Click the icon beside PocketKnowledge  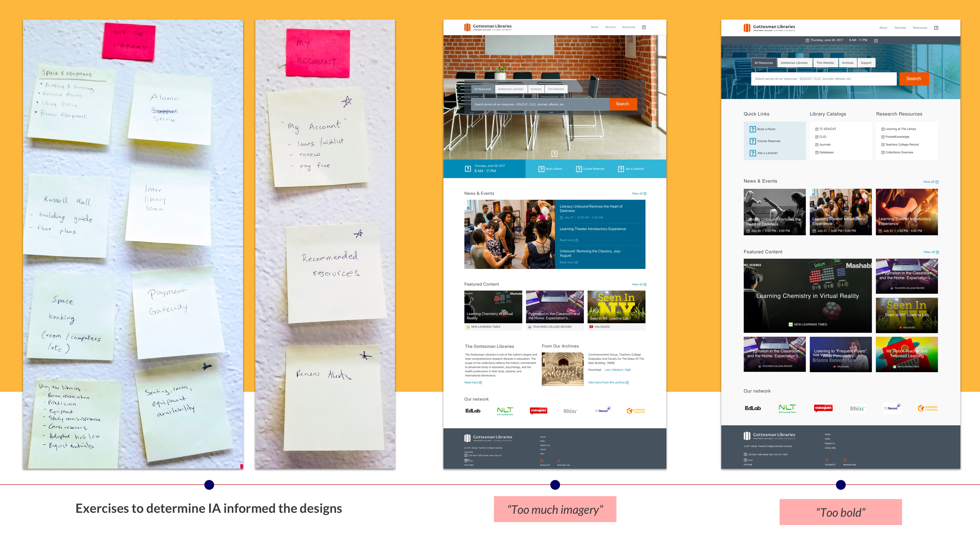tap(882, 137)
